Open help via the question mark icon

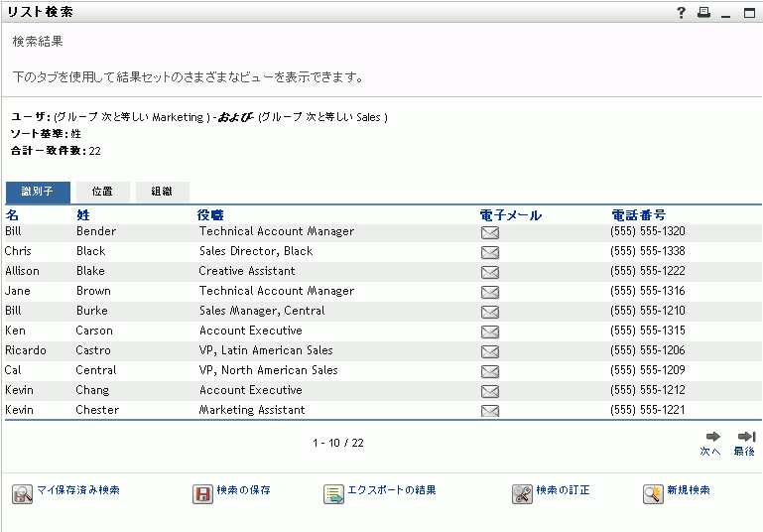(682, 13)
